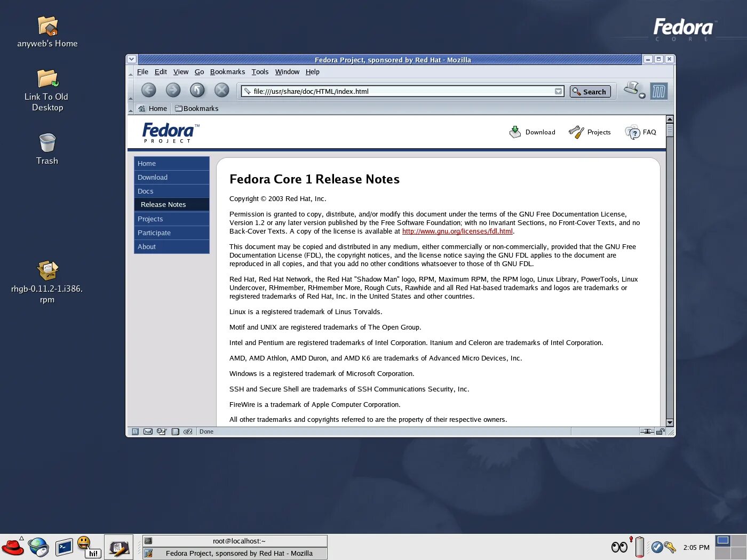The image size is (747, 560).
Task: Switch to root@localhost terminal in taskbar
Action: [x=235, y=541]
